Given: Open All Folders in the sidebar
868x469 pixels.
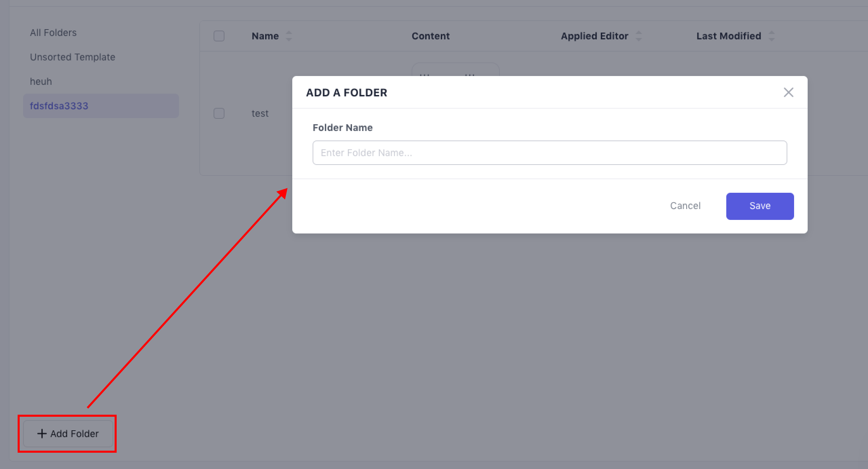Looking at the screenshot, I should tap(53, 33).
